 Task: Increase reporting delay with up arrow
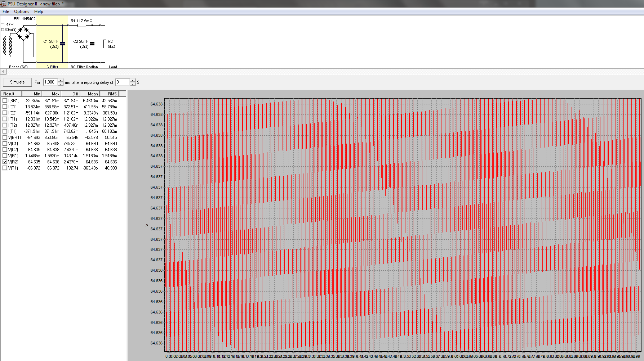pos(133,80)
